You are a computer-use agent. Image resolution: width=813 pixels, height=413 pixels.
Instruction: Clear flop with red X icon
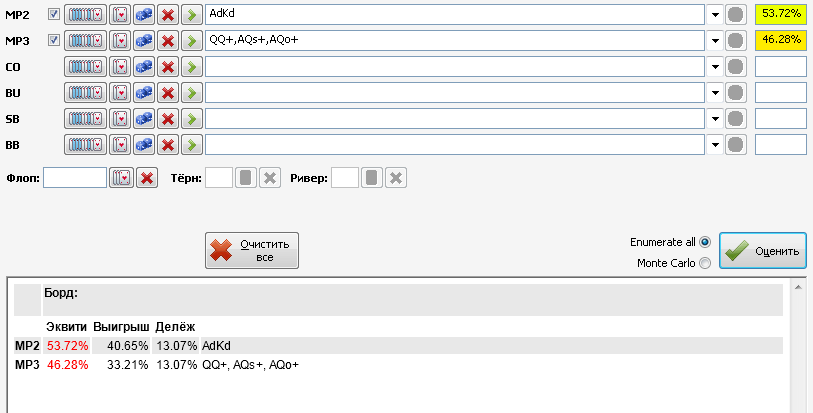[147, 178]
